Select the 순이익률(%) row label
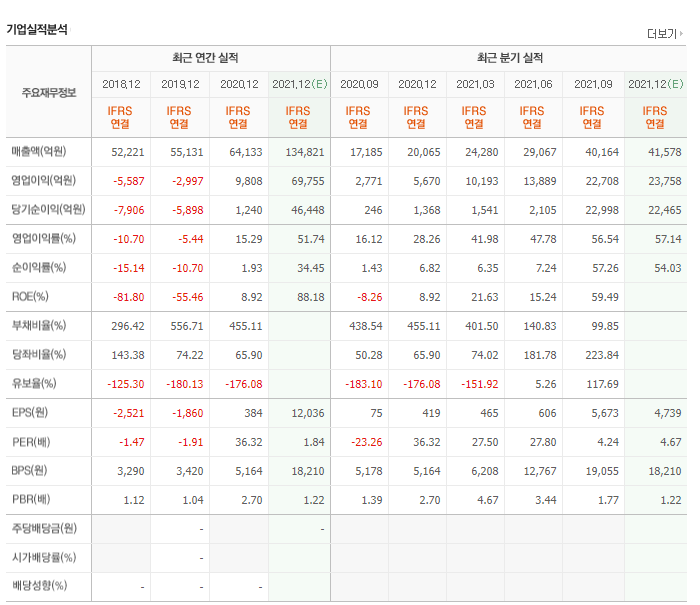700x605 pixels. pos(39,267)
